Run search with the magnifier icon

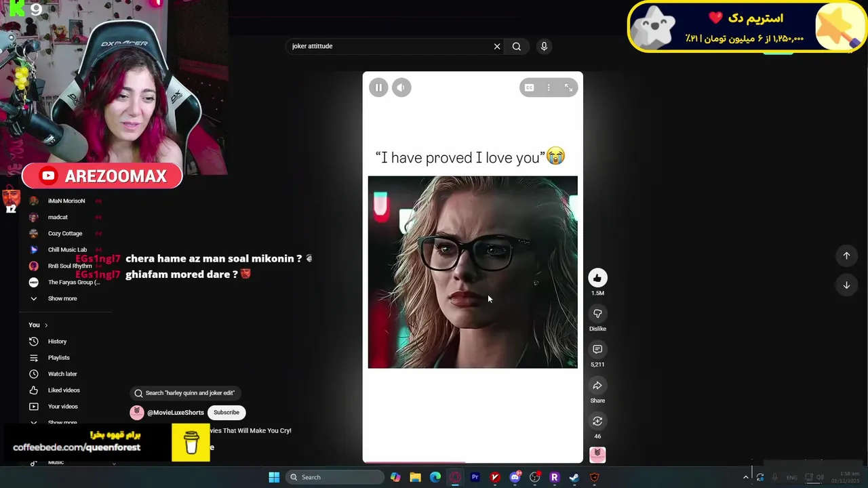(517, 47)
